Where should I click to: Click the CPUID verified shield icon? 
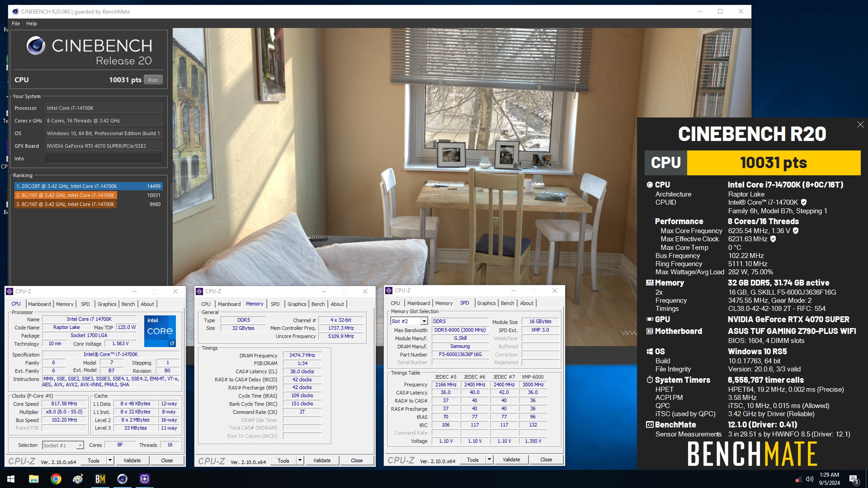804,202
